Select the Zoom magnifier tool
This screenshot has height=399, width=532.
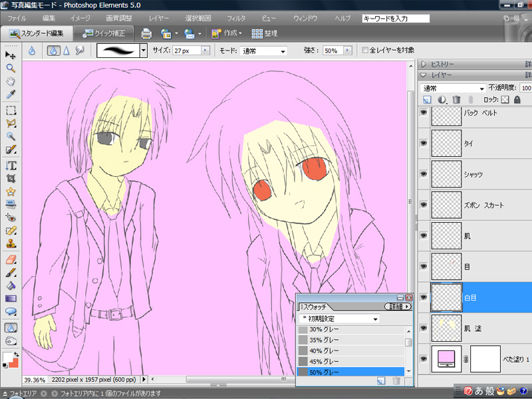pyautogui.click(x=11, y=68)
